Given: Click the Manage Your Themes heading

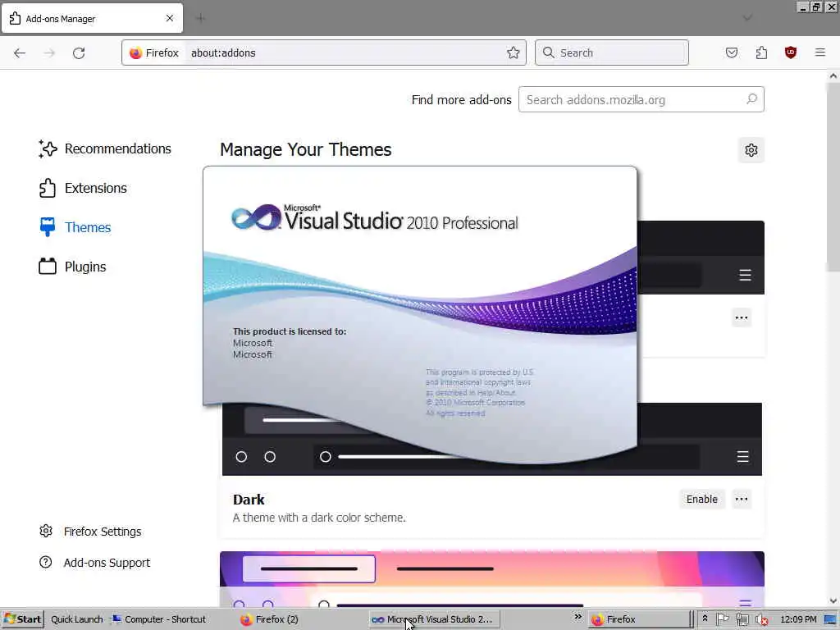Looking at the screenshot, I should [306, 149].
